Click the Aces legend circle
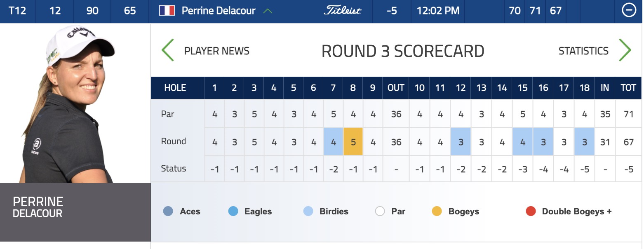This screenshot has width=644, height=249. click(x=168, y=211)
